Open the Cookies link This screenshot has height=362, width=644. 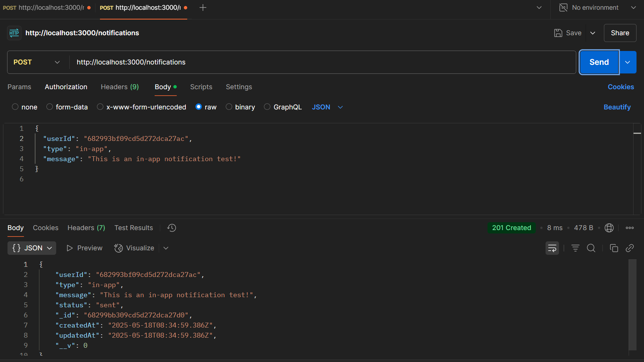(621, 87)
